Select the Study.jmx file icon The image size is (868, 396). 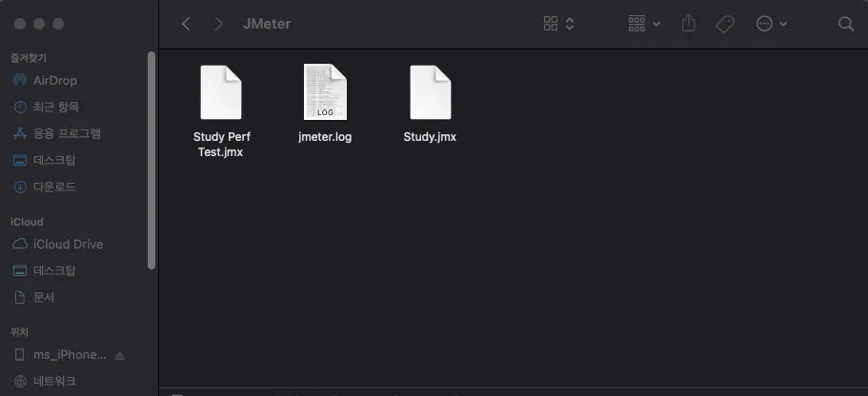click(x=430, y=92)
